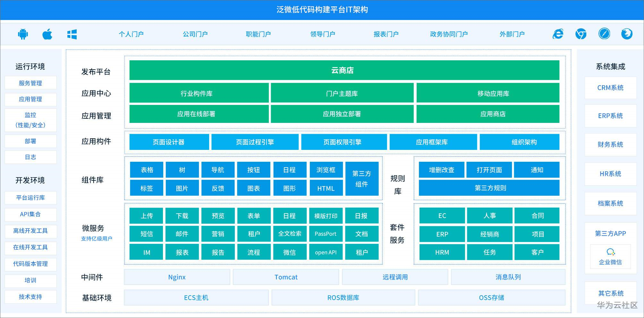Viewport: 644px width, 318px height.
Task: Open 技术支持 sidebar item
Action: tap(30, 297)
